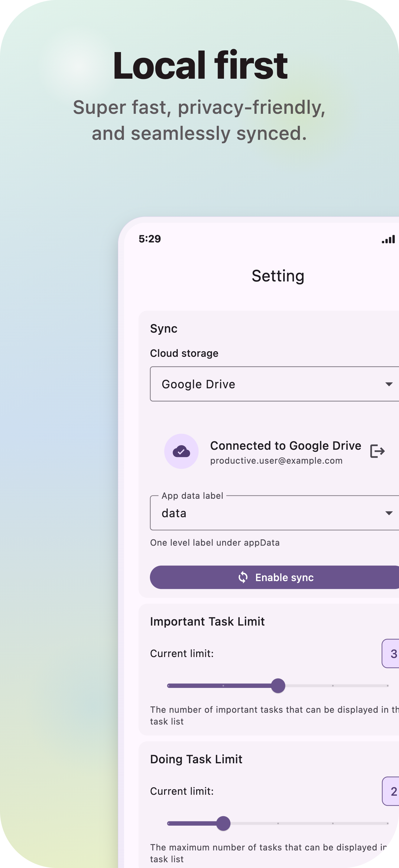Click the productive.user@example.com email text
399x868 pixels.
tap(276, 461)
